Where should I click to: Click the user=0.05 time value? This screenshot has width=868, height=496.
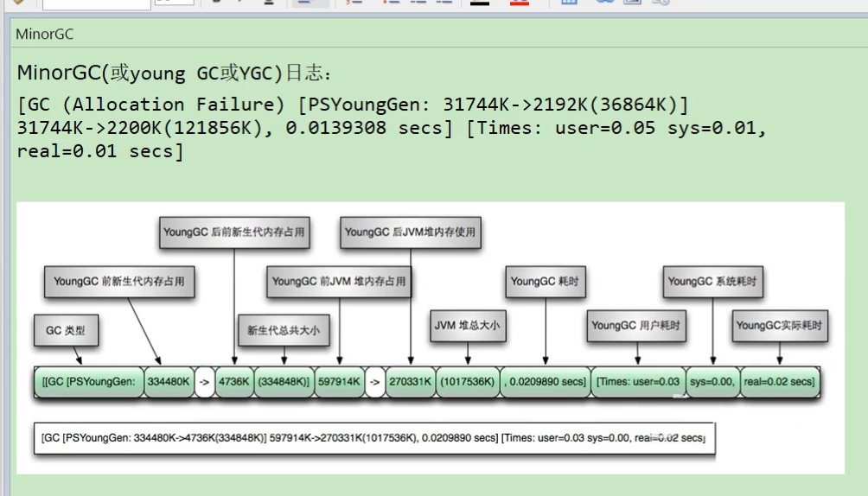coord(604,128)
